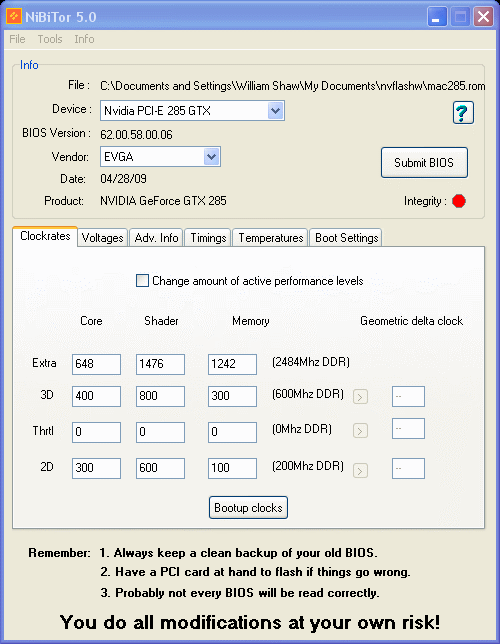Image resolution: width=500 pixels, height=644 pixels.
Task: Click the file path ending mac285.rom
Action: [293, 86]
